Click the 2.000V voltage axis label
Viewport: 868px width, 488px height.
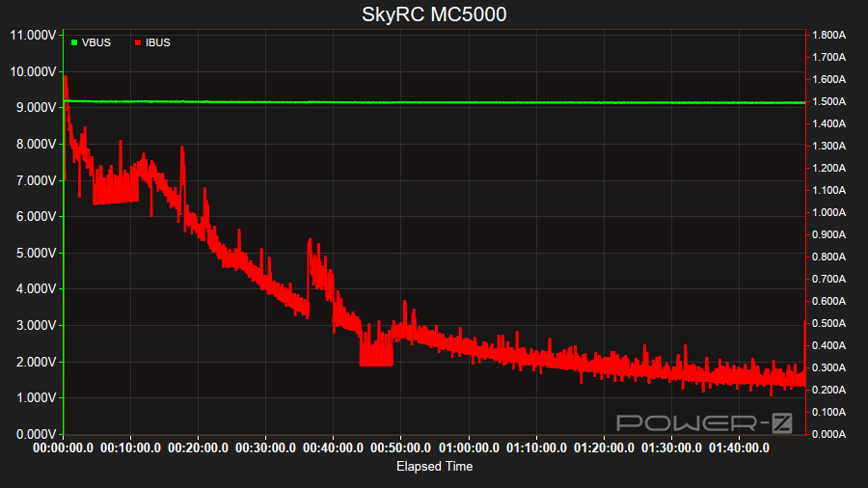click(36, 363)
